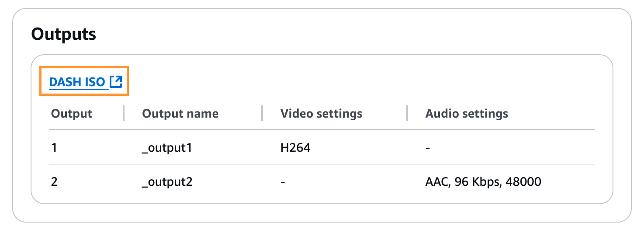Click the external link icon beside DASH ISO
The height and width of the screenshot is (230, 644).
(116, 81)
